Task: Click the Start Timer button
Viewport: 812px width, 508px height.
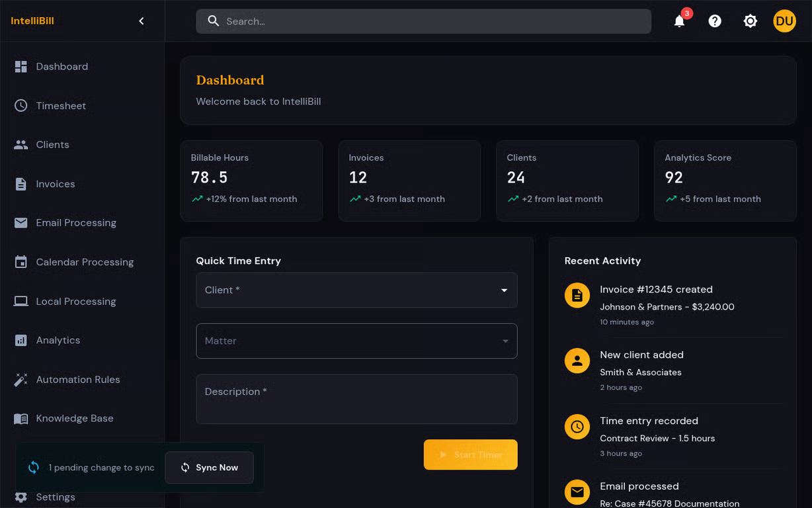Action: pyautogui.click(x=470, y=455)
